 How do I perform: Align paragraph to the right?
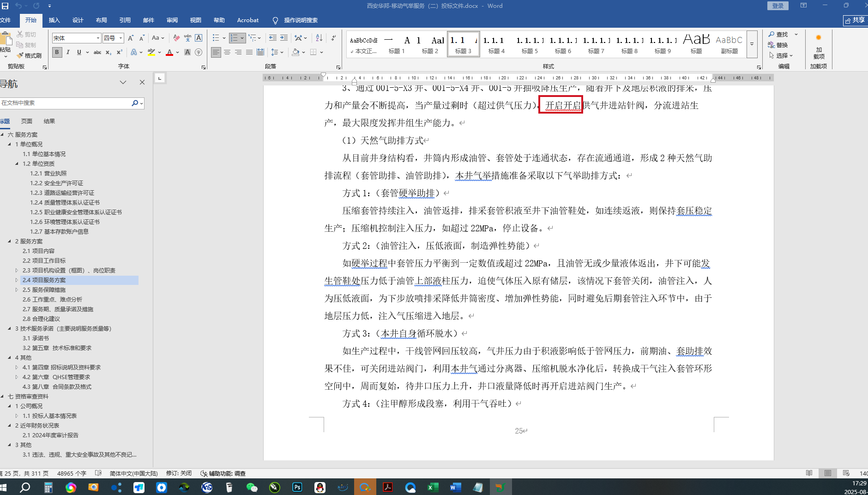tap(238, 52)
